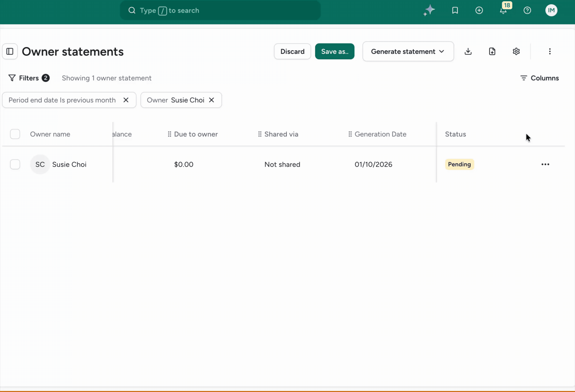
Task: Click the Due to owner column header
Action: (x=196, y=134)
